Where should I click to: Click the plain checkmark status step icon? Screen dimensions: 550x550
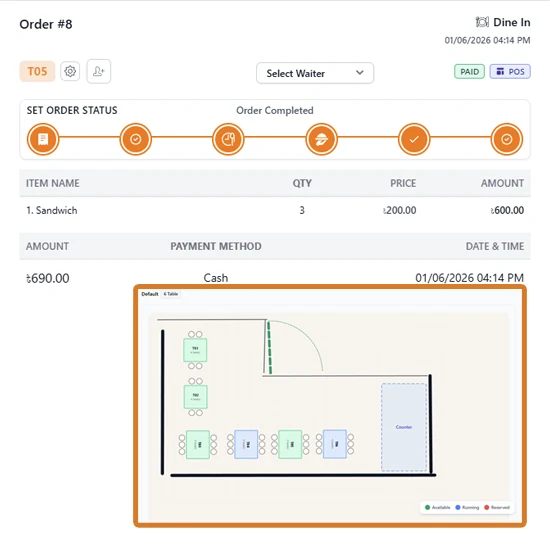(x=414, y=139)
